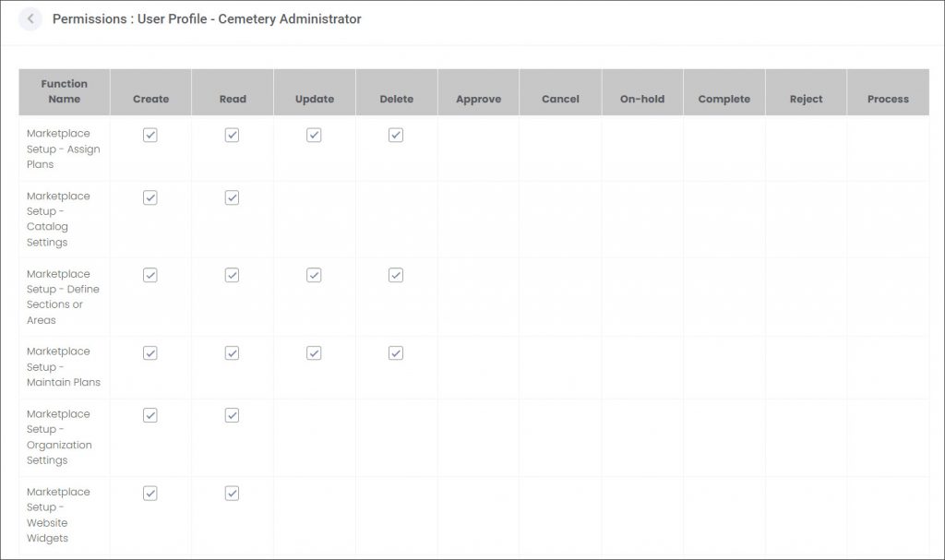Toggle Create for Marketplace Setup - Website Widgets
The image size is (945, 560).
tap(150, 493)
